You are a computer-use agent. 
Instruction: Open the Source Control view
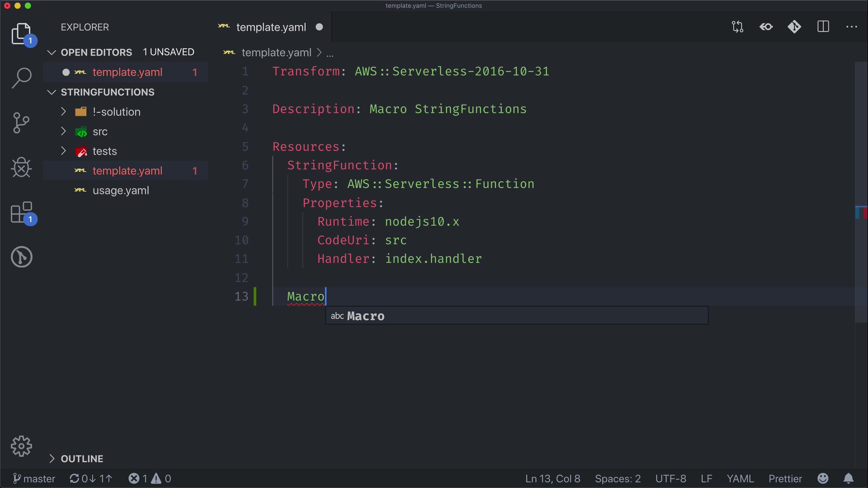point(21,123)
